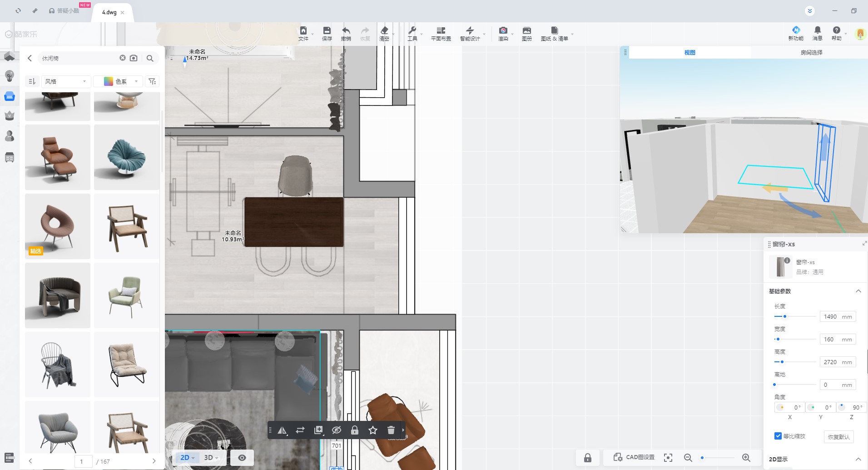Toggle the eye visibility button near 3D
The image size is (868, 470).
click(x=242, y=458)
